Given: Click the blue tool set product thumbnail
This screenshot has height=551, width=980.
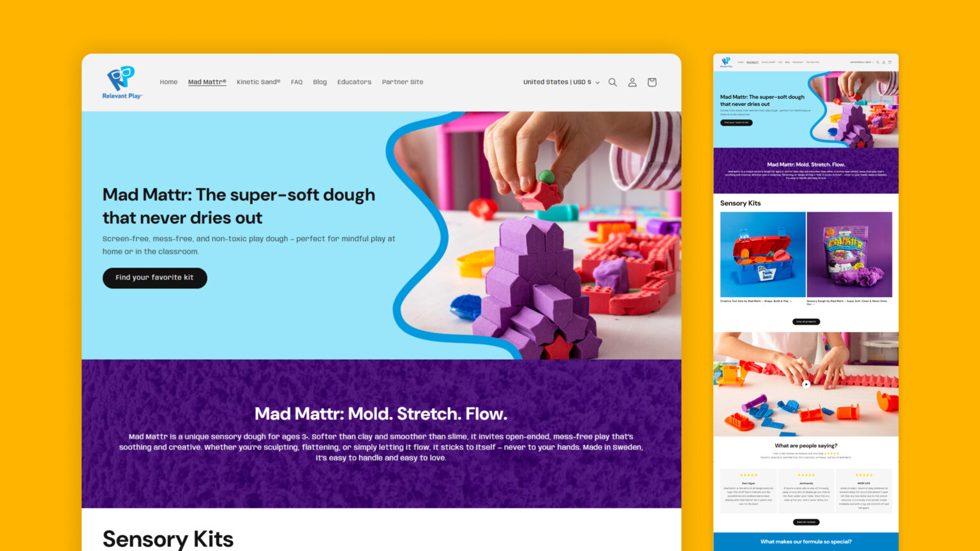Looking at the screenshot, I should 762,254.
